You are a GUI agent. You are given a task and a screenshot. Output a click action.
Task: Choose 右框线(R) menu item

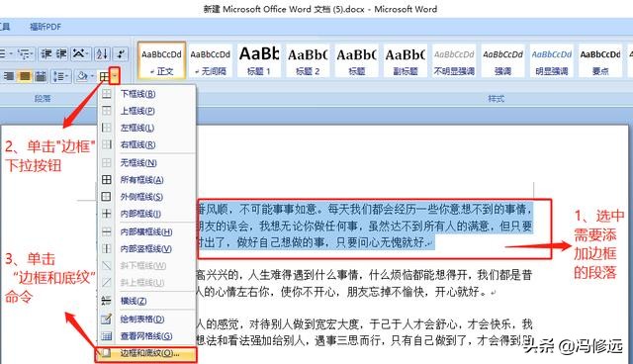[147, 144]
